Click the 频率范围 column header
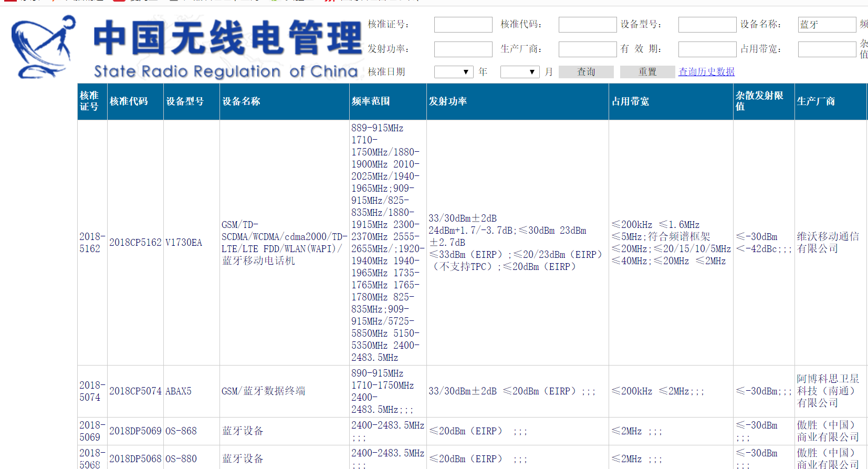868x469 pixels. [388, 101]
